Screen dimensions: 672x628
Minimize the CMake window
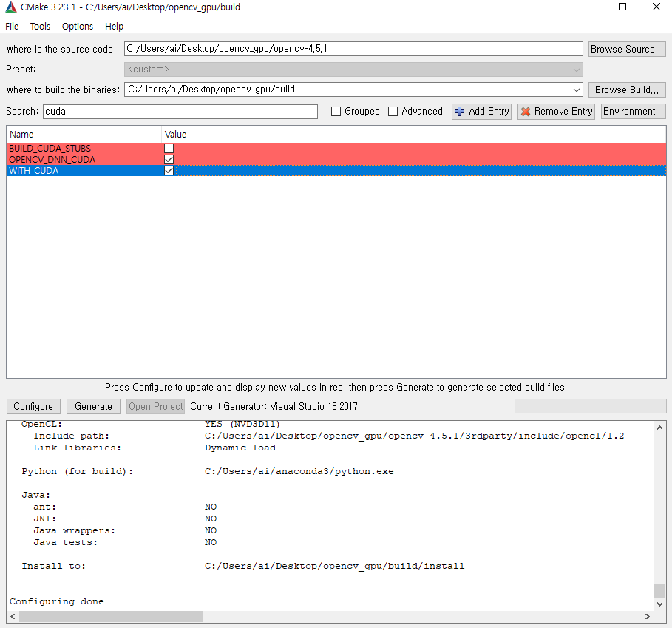(589, 7)
